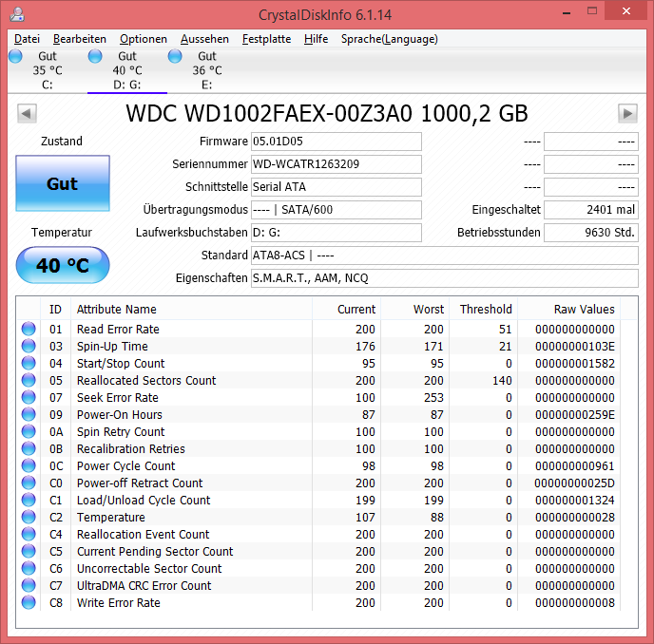
Task: Click the Current column header
Action: tap(346, 310)
